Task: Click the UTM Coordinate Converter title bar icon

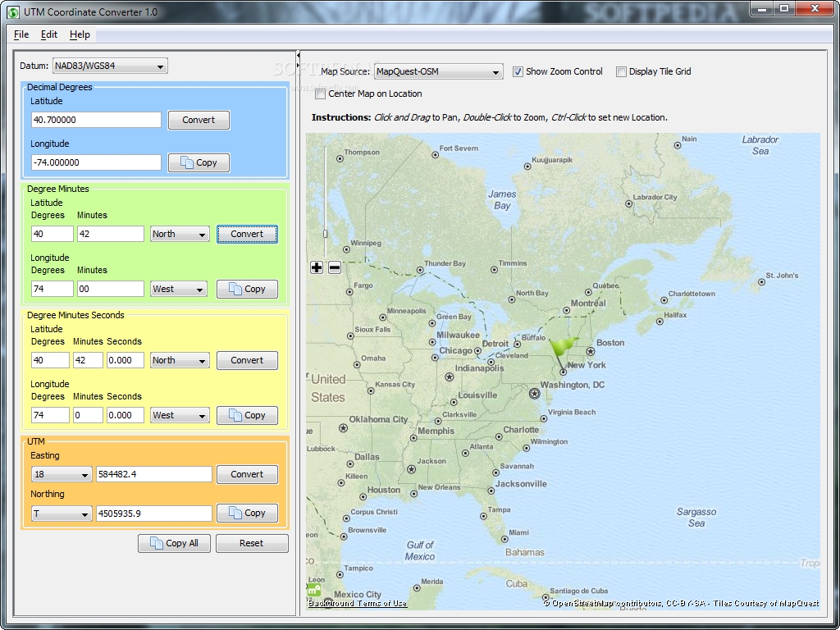Action: click(13, 11)
